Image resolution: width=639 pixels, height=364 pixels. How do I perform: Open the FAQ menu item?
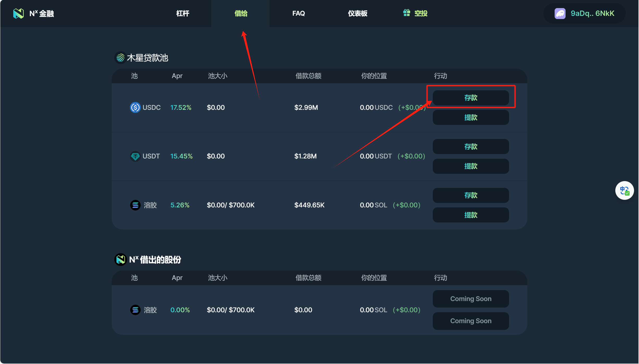click(x=298, y=13)
